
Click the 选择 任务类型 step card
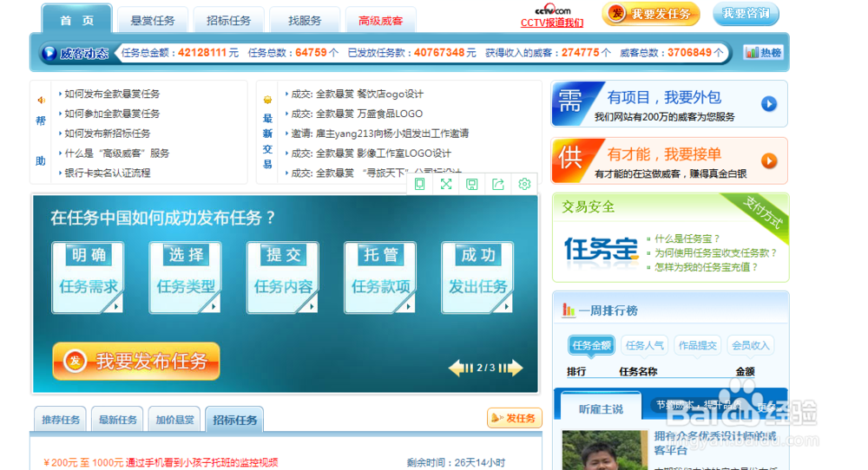(x=186, y=277)
